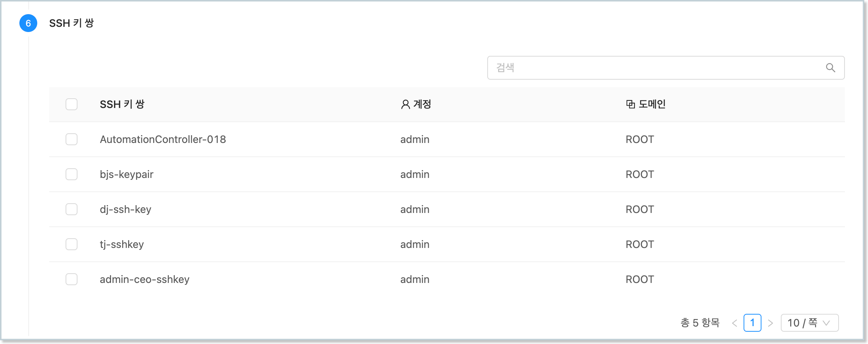868x344 pixels.
Task: Click the 총 5 항목 total count text
Action: (700, 323)
